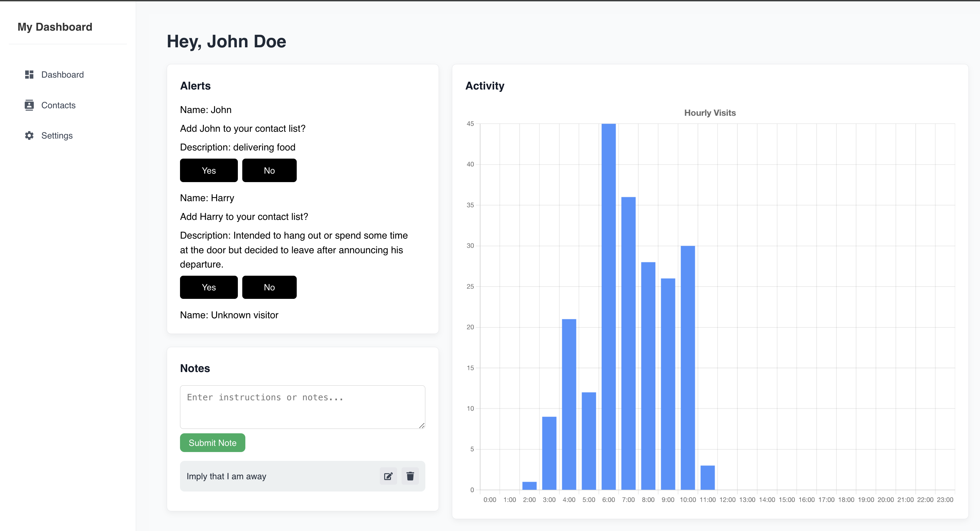Go to Contacts page

pyautogui.click(x=58, y=105)
